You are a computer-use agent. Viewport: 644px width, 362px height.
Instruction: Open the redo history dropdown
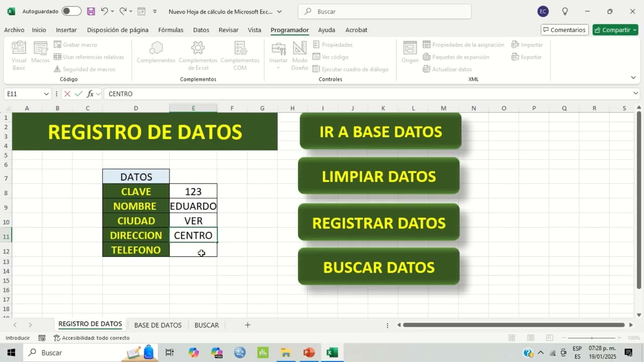131,11
